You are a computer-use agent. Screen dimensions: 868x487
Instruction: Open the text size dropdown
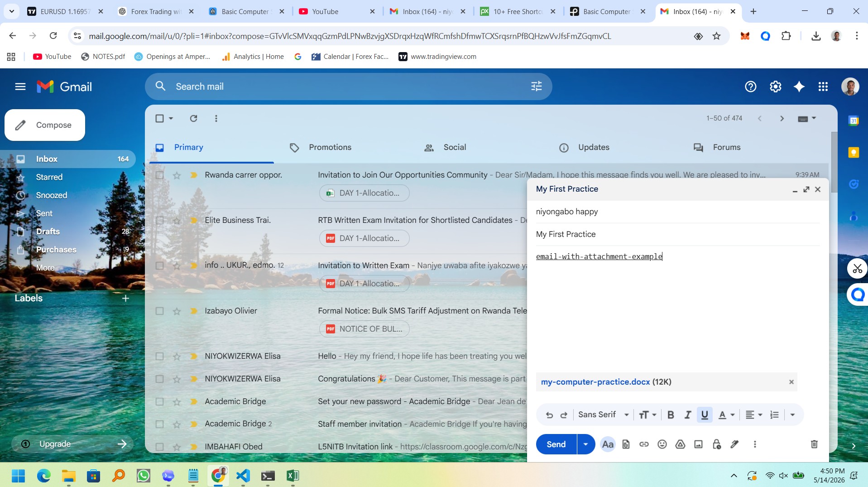point(647,415)
